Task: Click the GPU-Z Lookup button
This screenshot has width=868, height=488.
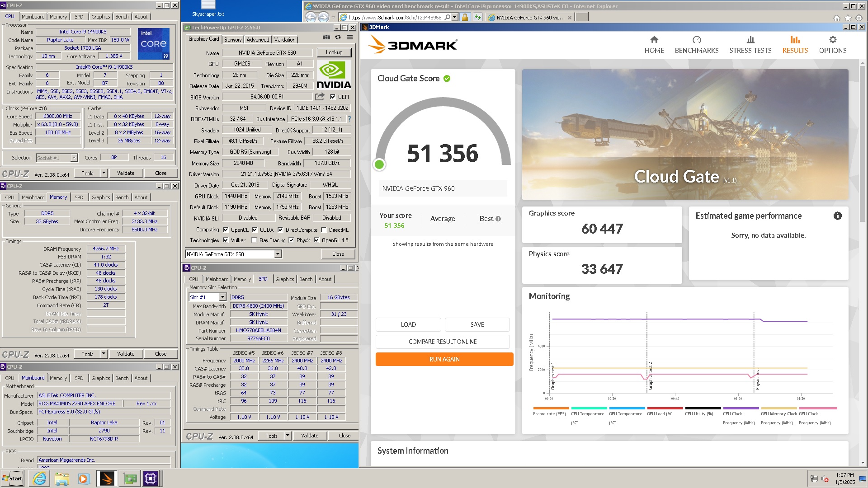Action: point(334,52)
